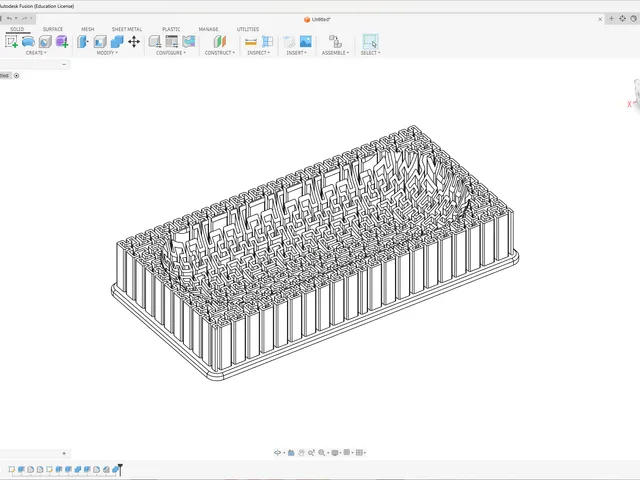Select the Orbit navigation tool

pyautogui.click(x=277, y=453)
